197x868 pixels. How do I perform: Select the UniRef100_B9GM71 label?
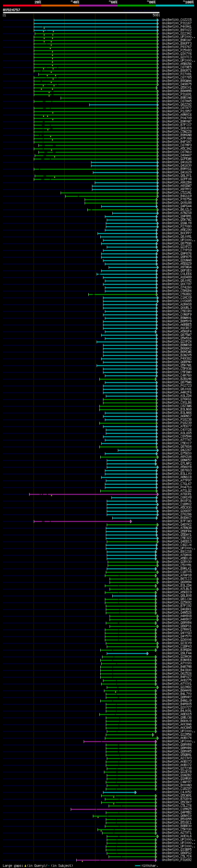[x=177, y=71]
